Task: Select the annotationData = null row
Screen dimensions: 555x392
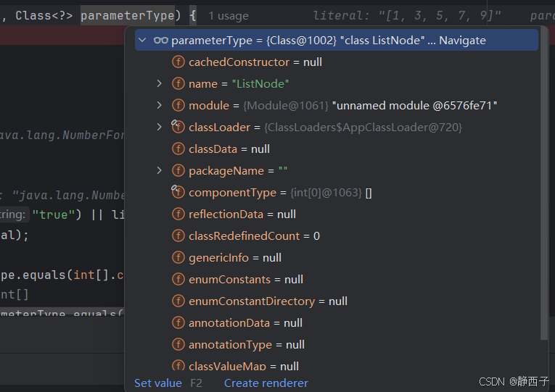Action: click(336, 322)
